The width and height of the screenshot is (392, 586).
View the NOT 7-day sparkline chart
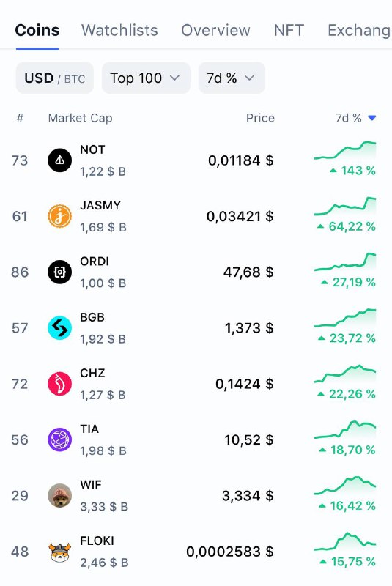coord(345,150)
